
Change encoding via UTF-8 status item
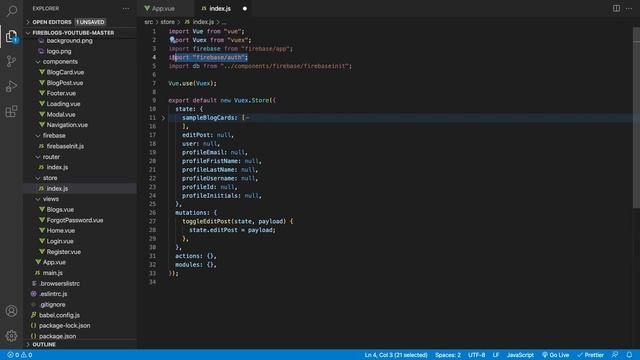click(476, 355)
